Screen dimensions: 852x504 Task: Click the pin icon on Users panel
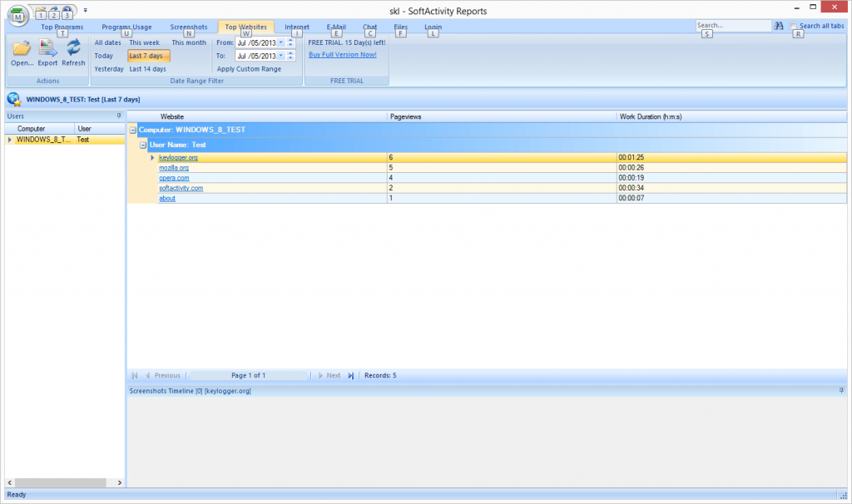[x=119, y=116]
